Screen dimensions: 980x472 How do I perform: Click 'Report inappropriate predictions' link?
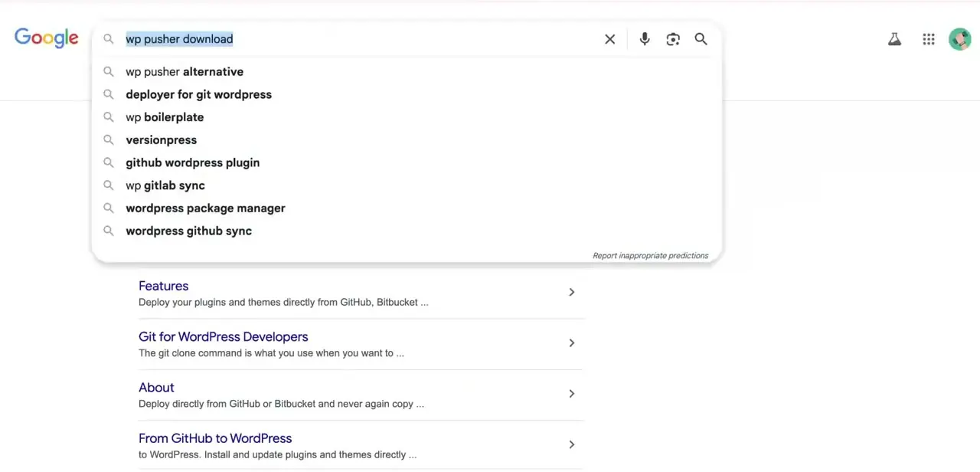click(x=651, y=256)
